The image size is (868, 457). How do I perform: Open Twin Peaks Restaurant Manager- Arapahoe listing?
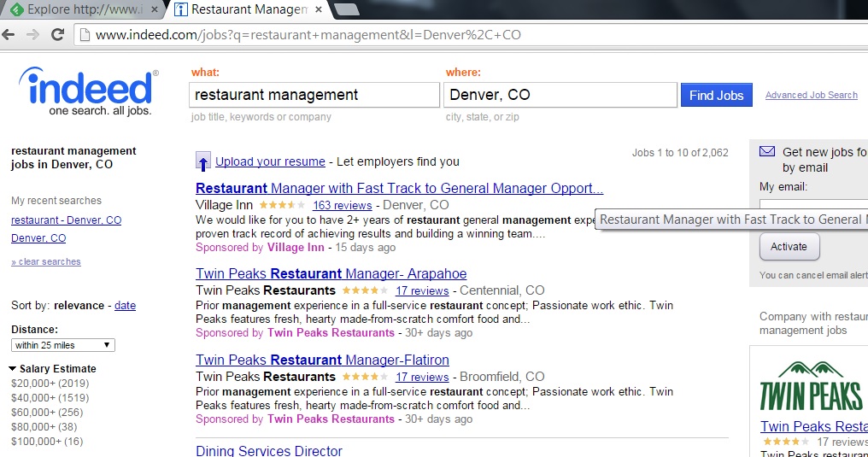point(331,273)
